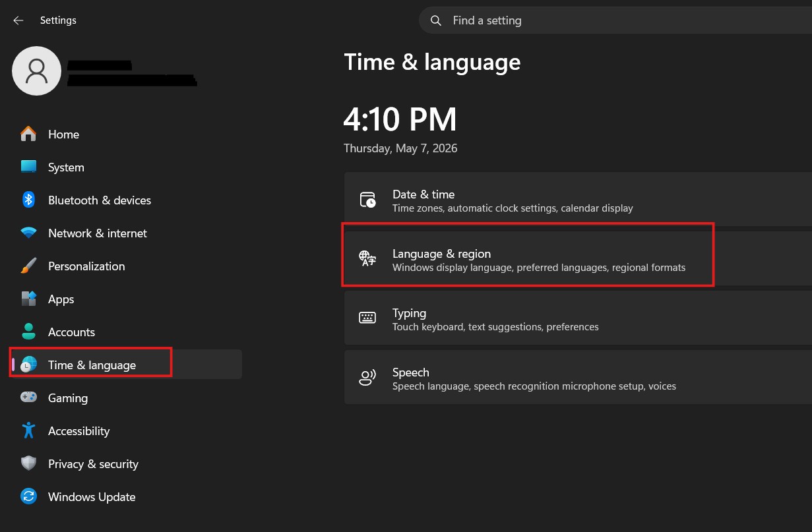The width and height of the screenshot is (812, 532).
Task: Click 'Touch keyboard, text suggestions, preferences' description
Action: point(495,327)
